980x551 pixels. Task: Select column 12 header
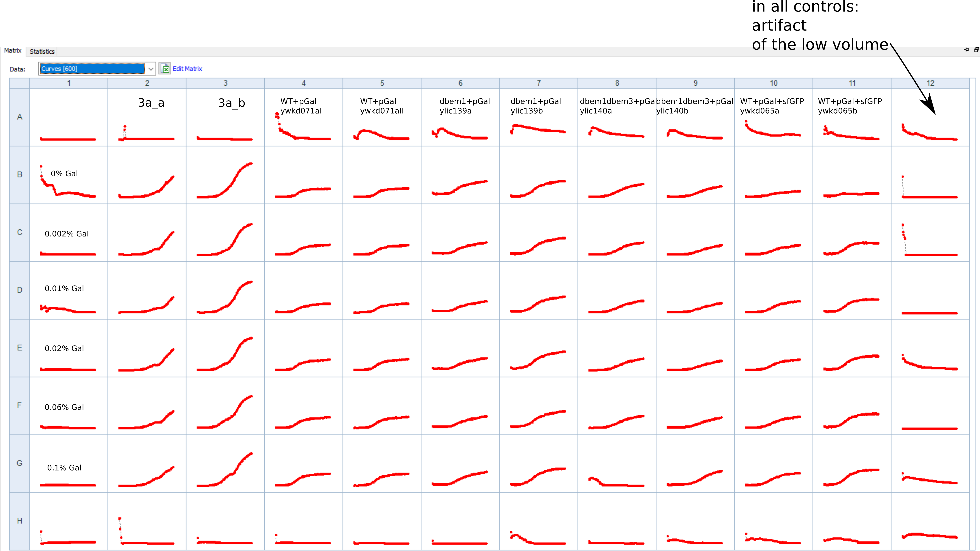click(931, 83)
